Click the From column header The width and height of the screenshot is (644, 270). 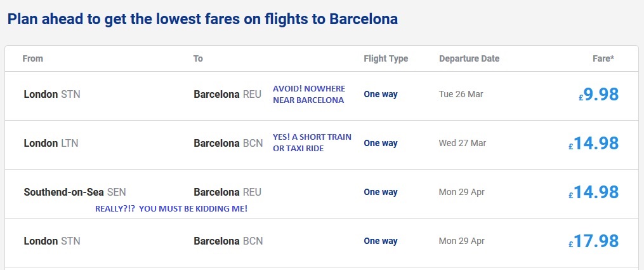pyautogui.click(x=33, y=58)
